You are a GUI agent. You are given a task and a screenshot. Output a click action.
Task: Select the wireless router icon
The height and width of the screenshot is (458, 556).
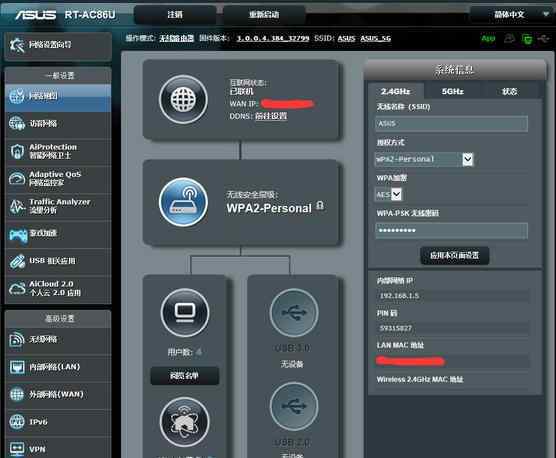[x=183, y=202]
